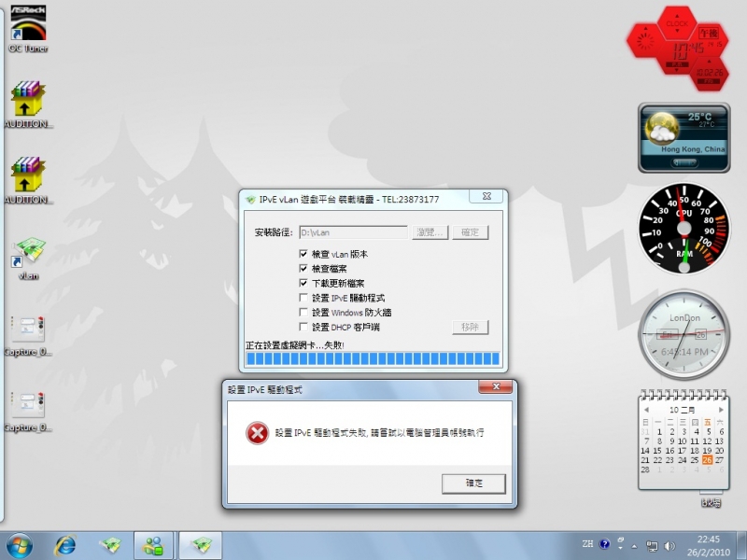Screen dimensions: 747x560
Task: Toggle the 檢查檔案 checkbox
Action: tap(303, 269)
